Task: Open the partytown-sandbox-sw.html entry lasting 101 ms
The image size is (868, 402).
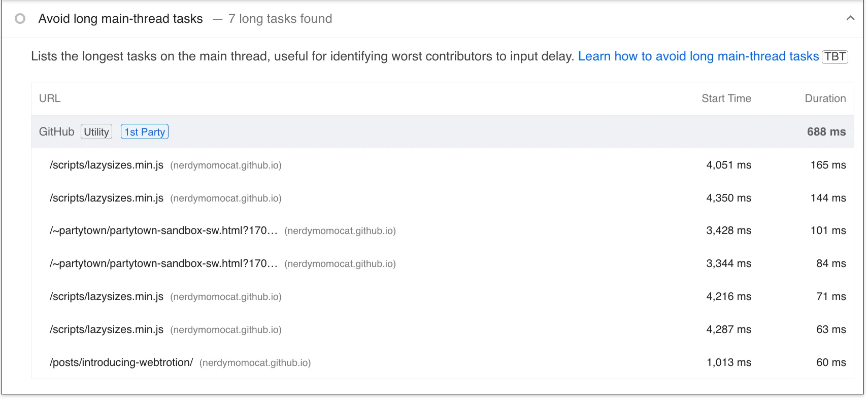Action: pos(163,230)
